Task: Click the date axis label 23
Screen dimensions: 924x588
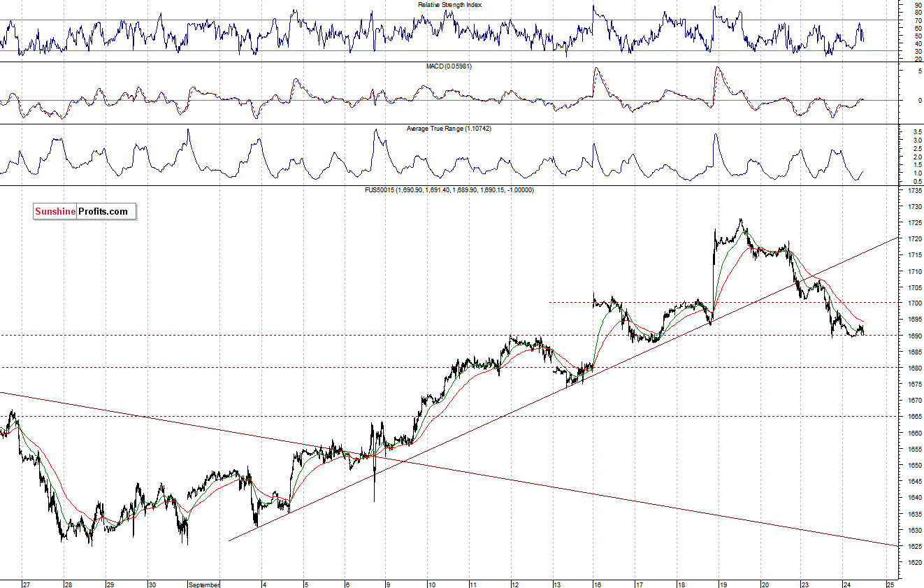Action: coord(805,584)
